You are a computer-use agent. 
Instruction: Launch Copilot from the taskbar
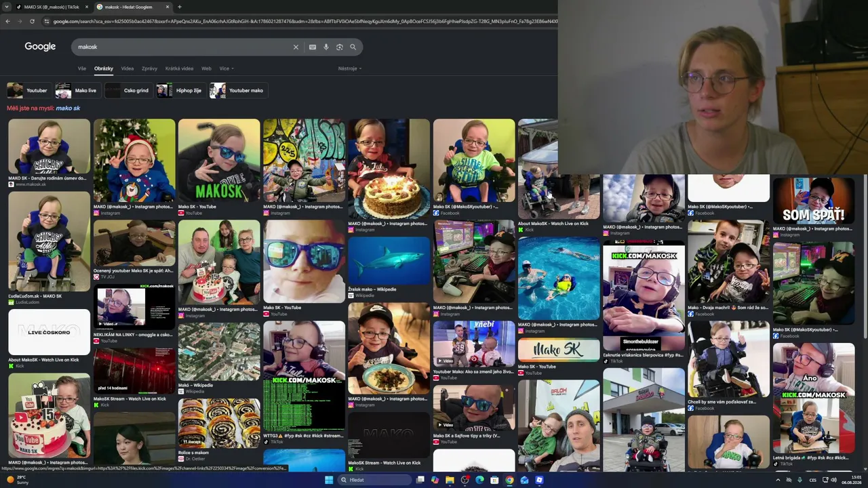coord(435,480)
